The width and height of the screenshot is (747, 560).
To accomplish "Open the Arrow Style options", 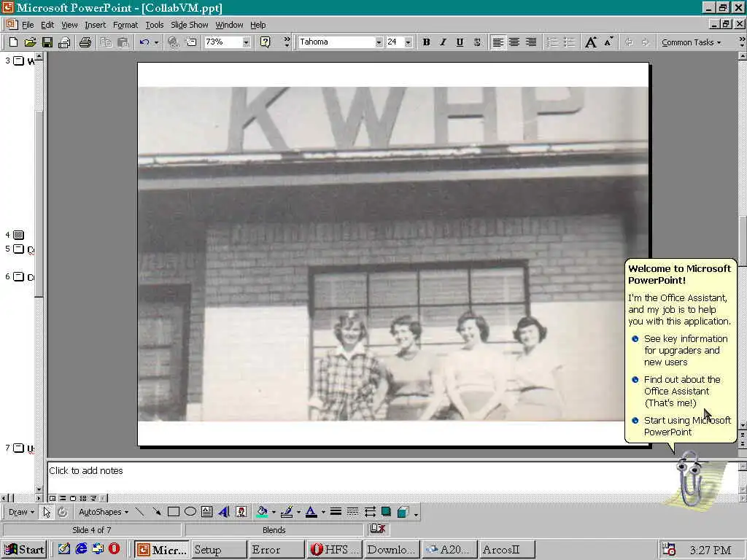I will (x=370, y=512).
